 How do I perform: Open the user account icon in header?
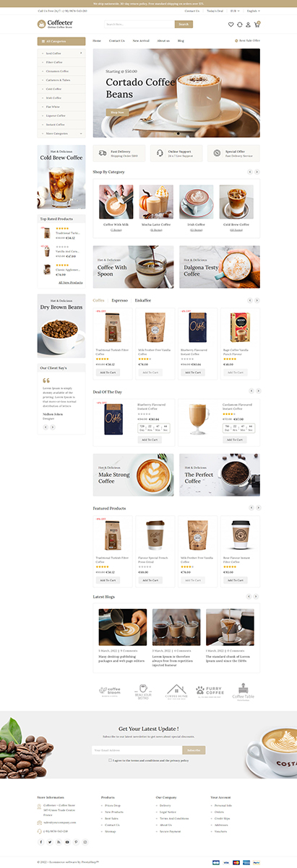click(x=248, y=25)
